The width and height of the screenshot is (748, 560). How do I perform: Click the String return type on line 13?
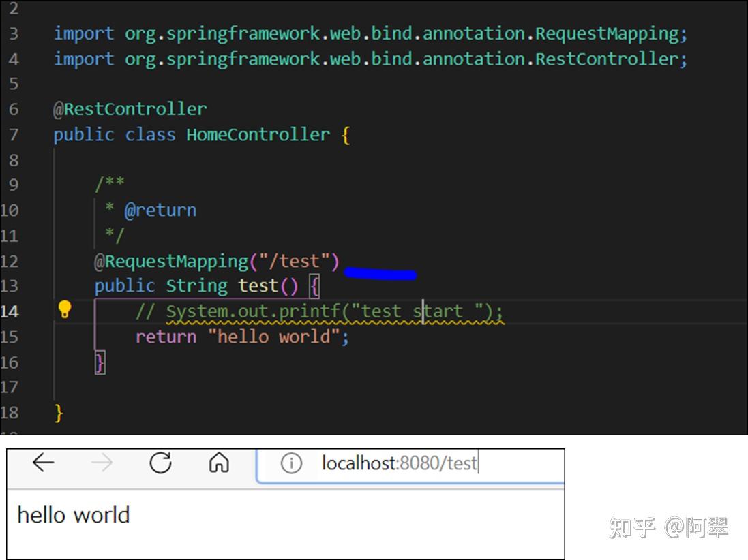(196, 286)
